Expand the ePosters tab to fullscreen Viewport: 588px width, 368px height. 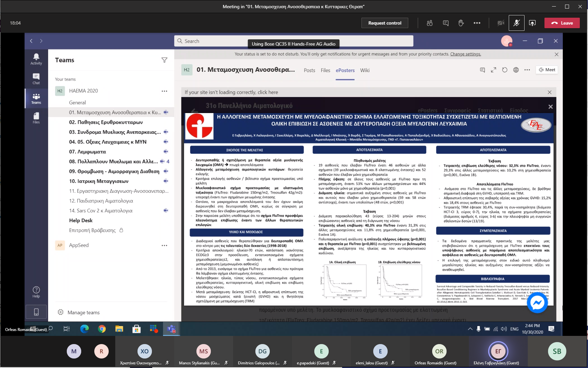(493, 70)
